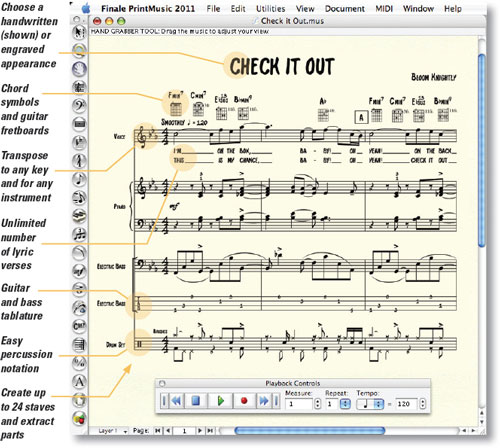Go to the previous page
This screenshot has width=500, height=448.
click(x=168, y=431)
